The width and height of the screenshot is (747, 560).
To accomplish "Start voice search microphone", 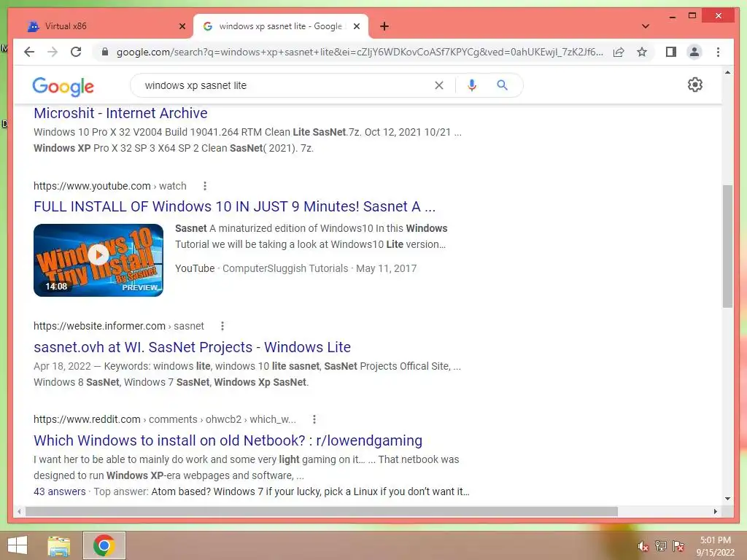I will point(472,86).
